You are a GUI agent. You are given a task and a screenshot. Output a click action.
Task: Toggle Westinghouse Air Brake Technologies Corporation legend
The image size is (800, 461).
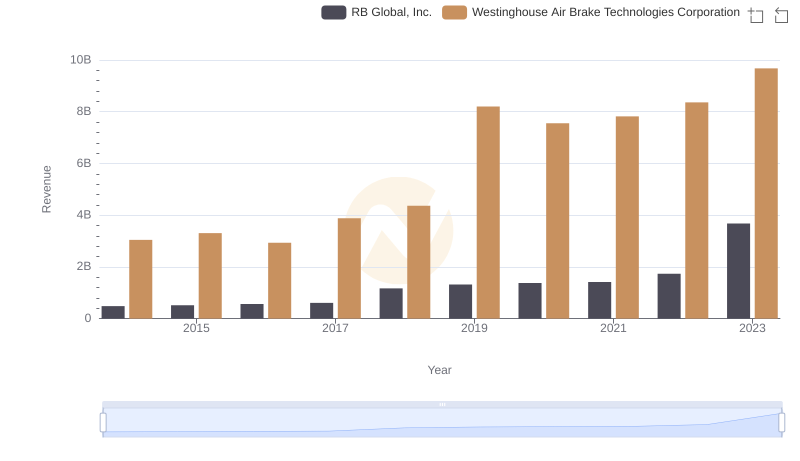coord(591,12)
